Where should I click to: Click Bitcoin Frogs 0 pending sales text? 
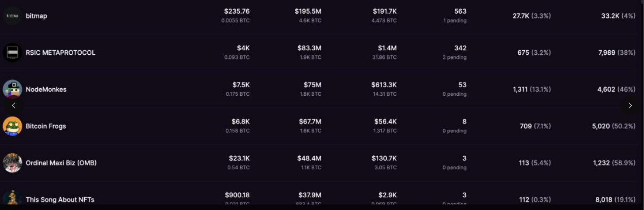tap(454, 131)
